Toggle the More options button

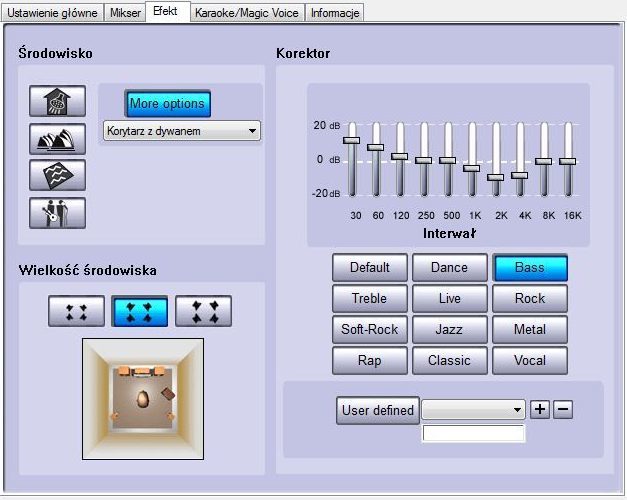(x=168, y=103)
